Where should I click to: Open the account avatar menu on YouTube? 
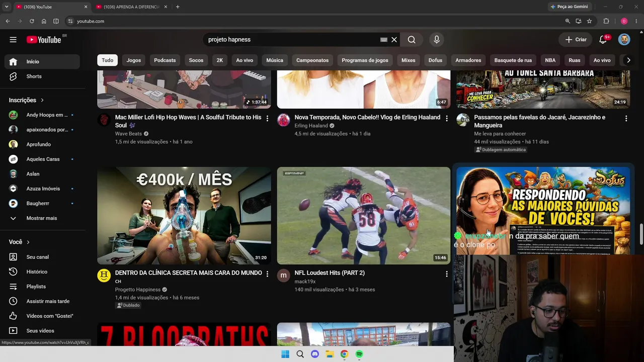click(x=624, y=40)
